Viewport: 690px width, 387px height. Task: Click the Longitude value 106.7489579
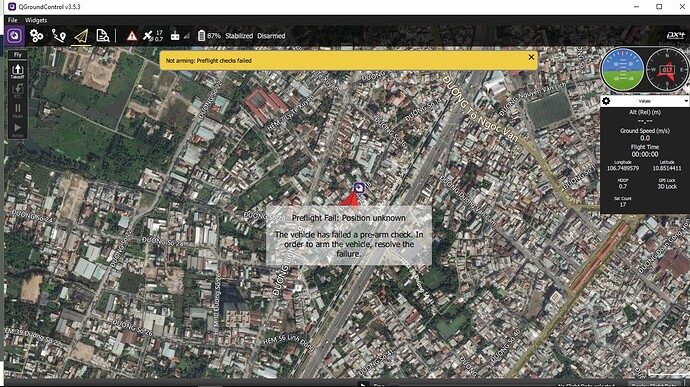coord(623,168)
